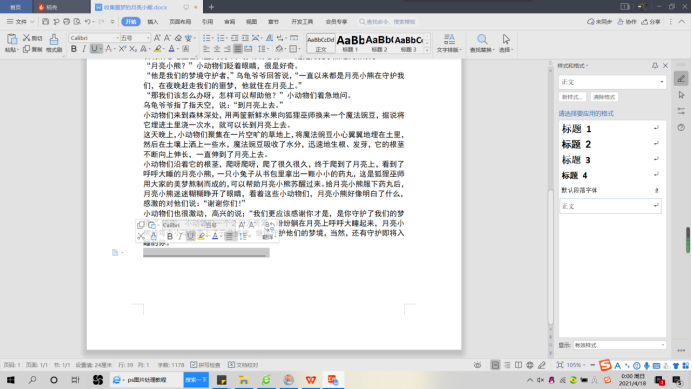Viewport: 692px width, 389px height.
Task: Click the align left icon
Action: coord(207,49)
